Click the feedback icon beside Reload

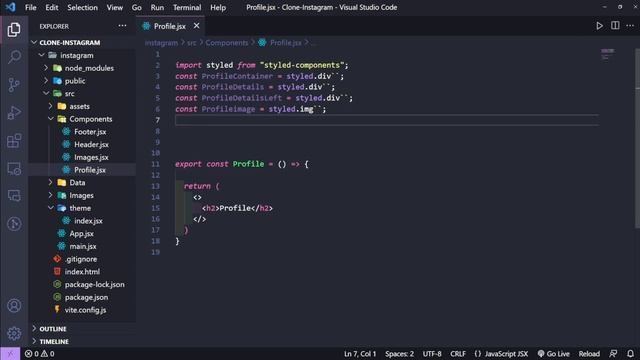[613, 353]
